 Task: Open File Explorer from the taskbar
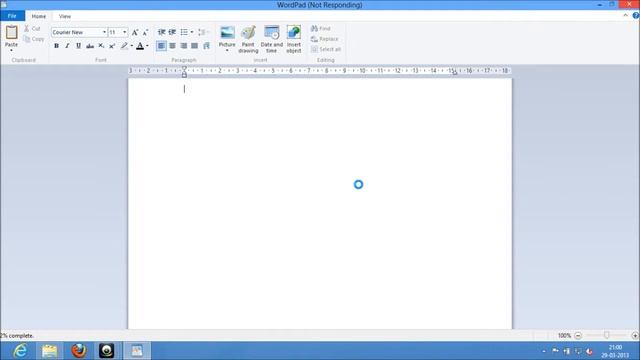point(49,351)
